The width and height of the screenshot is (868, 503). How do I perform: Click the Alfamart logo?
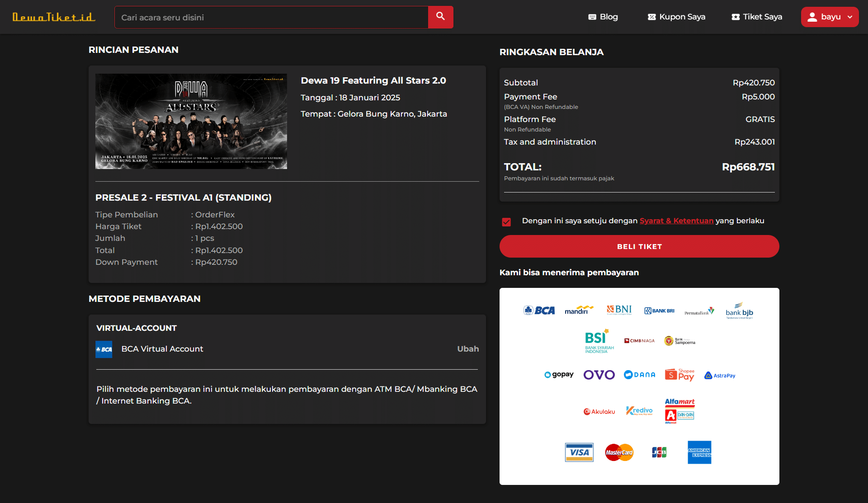point(679,411)
